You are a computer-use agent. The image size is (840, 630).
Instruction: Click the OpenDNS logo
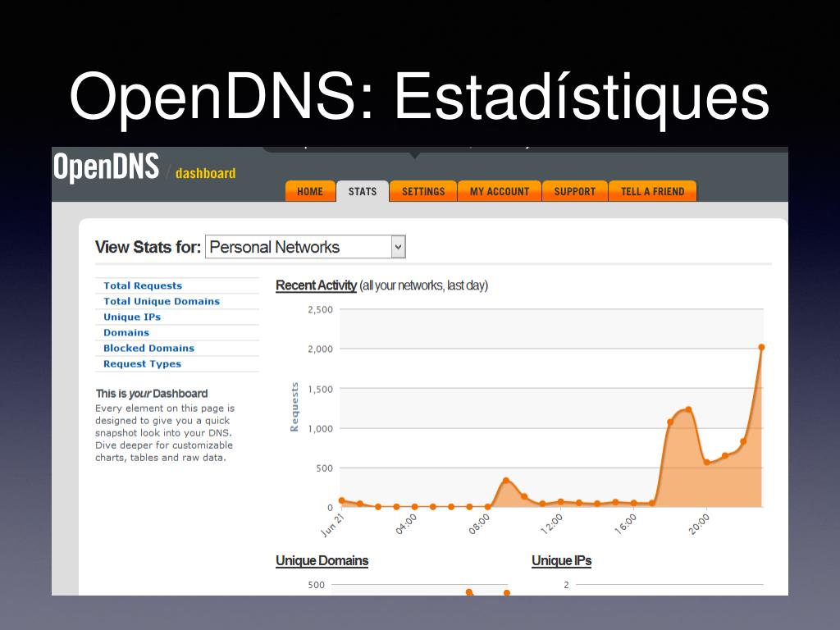pyautogui.click(x=106, y=167)
